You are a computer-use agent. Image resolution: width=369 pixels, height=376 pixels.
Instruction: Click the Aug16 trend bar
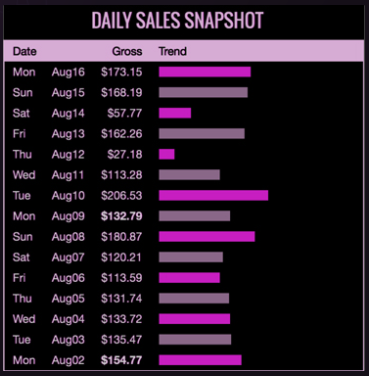click(205, 72)
